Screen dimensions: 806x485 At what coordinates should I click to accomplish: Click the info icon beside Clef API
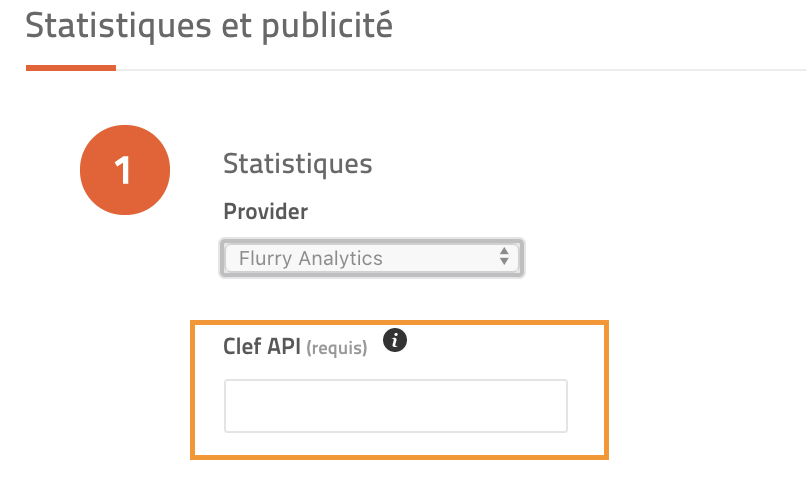[395, 340]
